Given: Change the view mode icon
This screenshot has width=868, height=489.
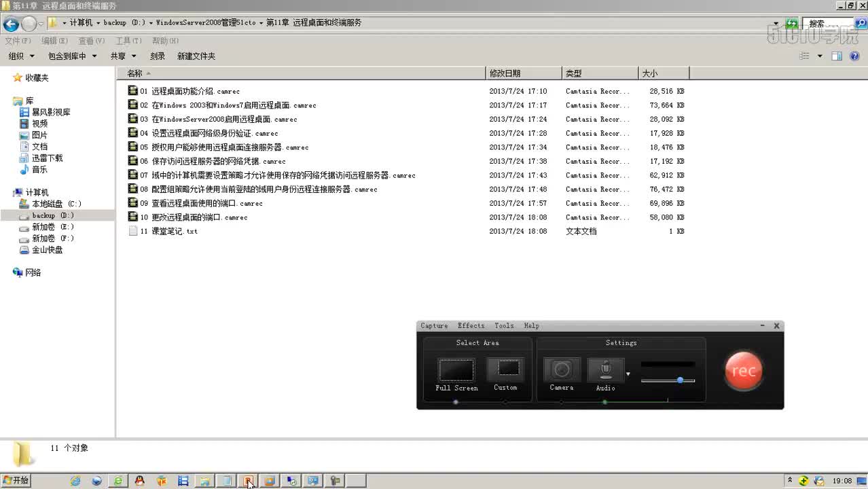Looking at the screenshot, I should pos(805,56).
